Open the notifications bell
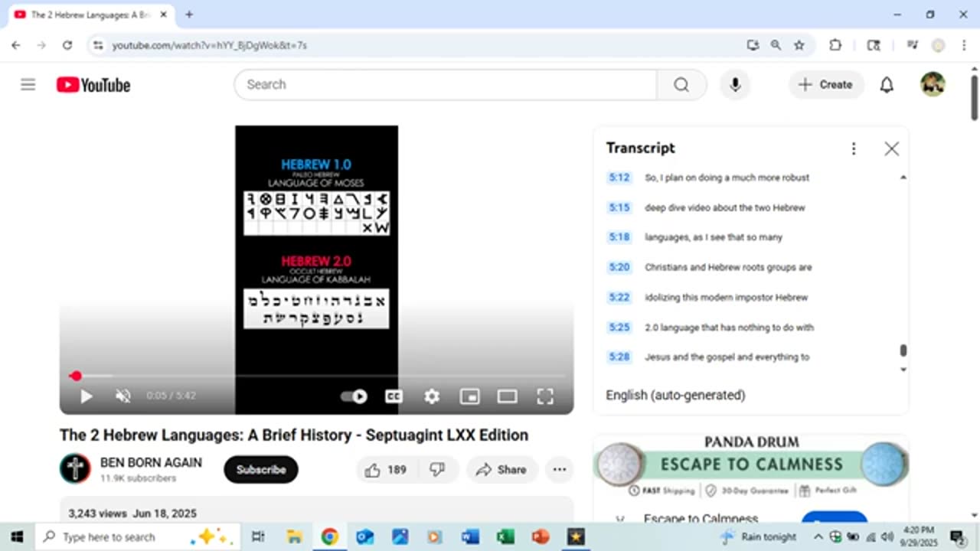This screenshot has height=551, width=980. coord(887,85)
